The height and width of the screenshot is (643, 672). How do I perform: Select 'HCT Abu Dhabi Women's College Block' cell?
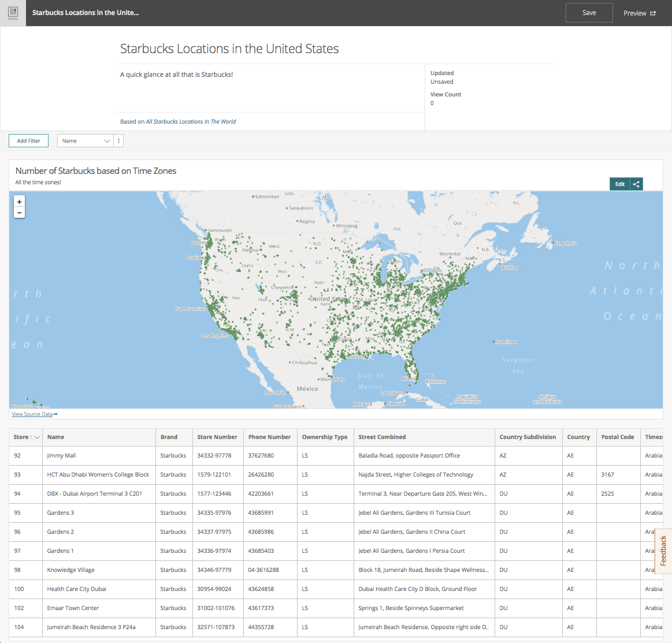pyautogui.click(x=98, y=475)
